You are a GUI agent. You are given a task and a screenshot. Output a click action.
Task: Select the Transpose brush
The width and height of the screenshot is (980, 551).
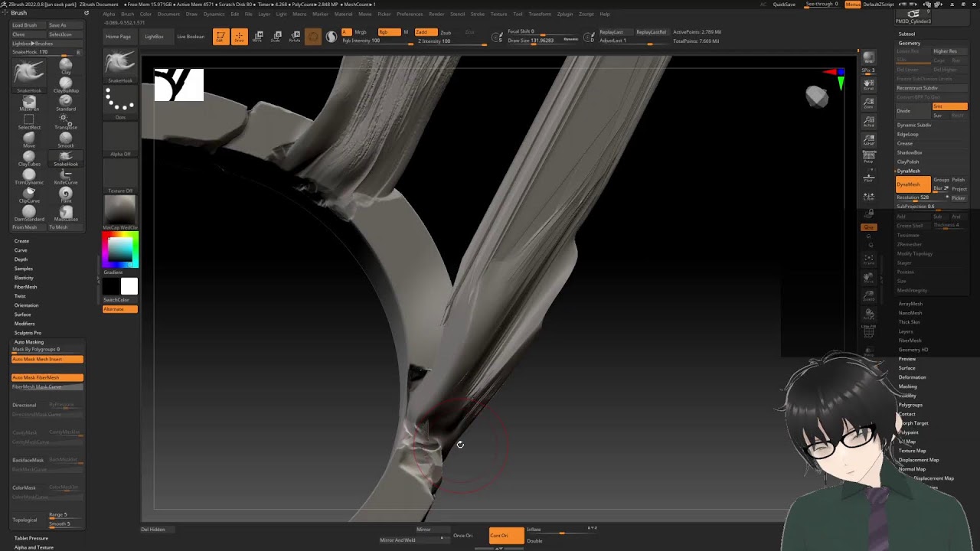coord(66,121)
